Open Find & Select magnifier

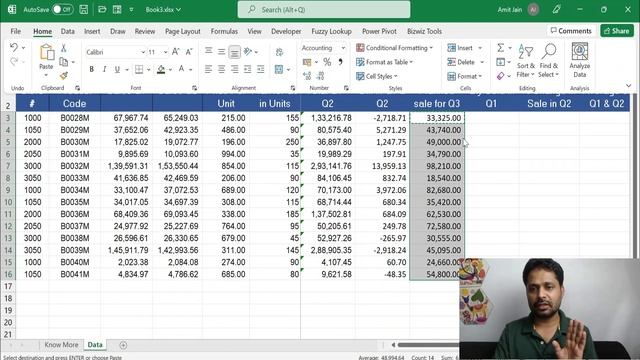pyautogui.click(x=549, y=61)
